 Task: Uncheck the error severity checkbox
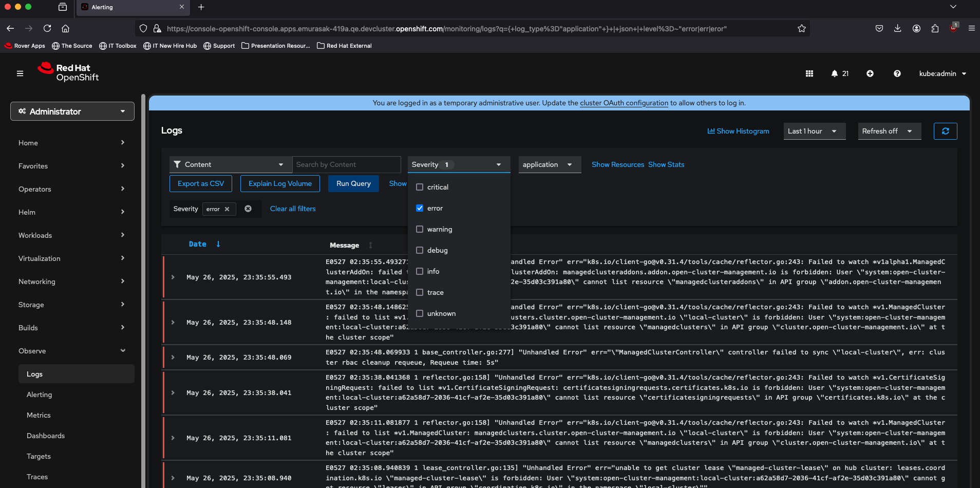pyautogui.click(x=420, y=208)
